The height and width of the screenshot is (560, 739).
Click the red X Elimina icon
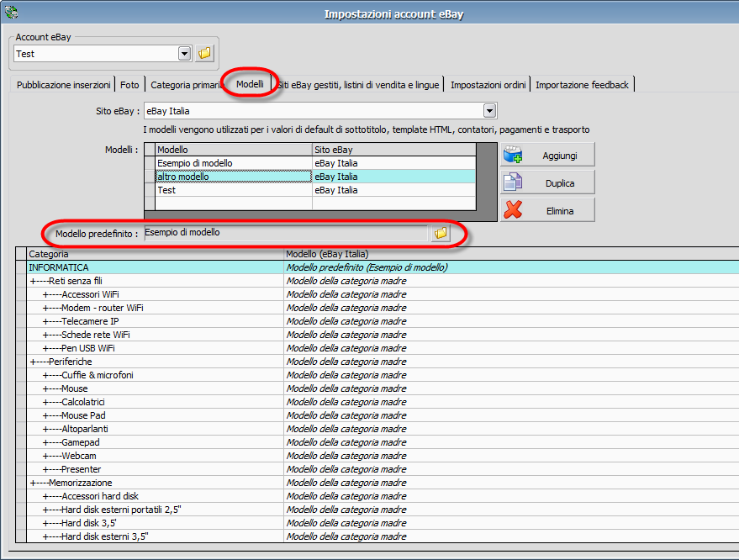point(513,209)
